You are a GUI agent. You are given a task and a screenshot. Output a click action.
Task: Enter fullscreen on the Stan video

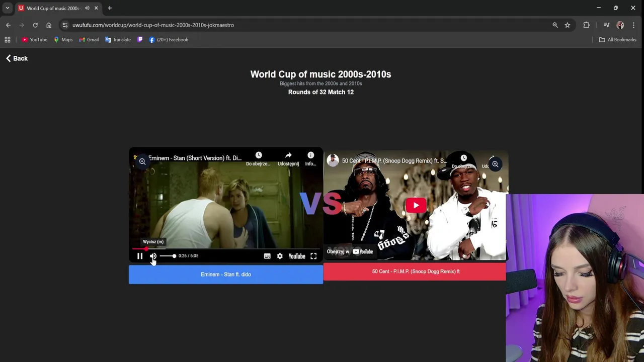[313, 256]
